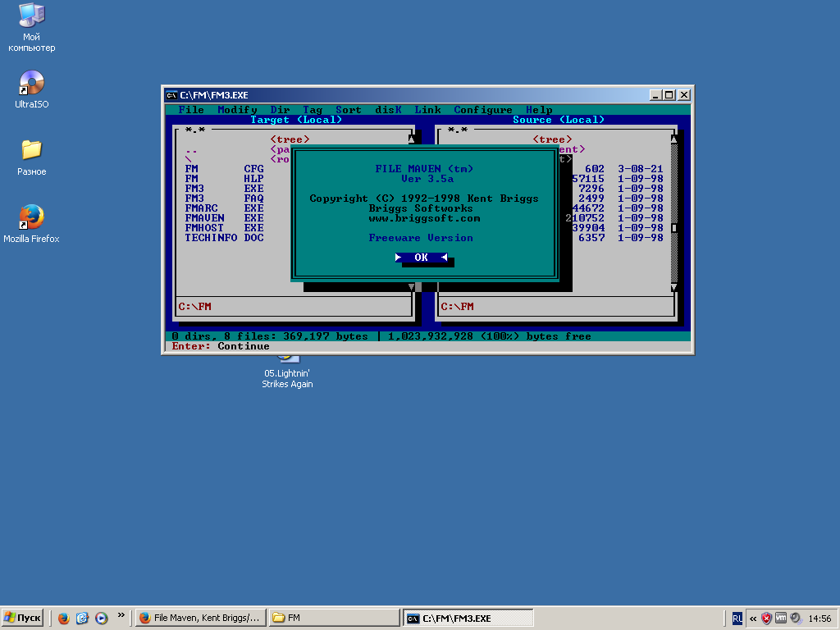Select the FM CFG file in Target panel
The width and height of the screenshot is (840, 630).
225,169
